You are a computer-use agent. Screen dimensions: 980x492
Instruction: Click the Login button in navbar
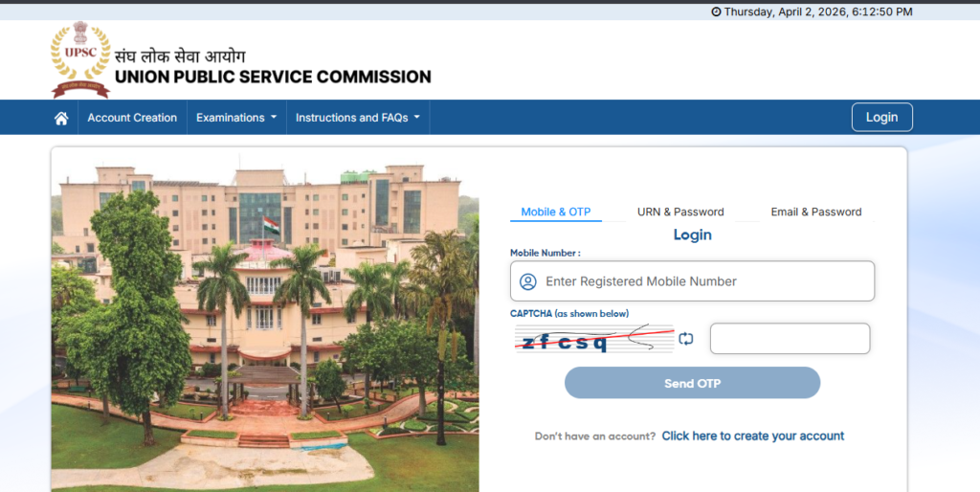(x=881, y=117)
